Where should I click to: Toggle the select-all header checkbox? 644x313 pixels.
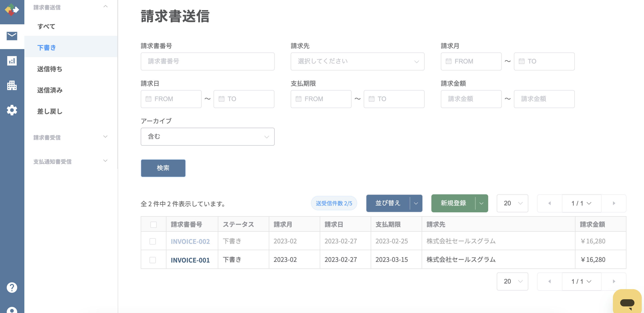coord(154,224)
